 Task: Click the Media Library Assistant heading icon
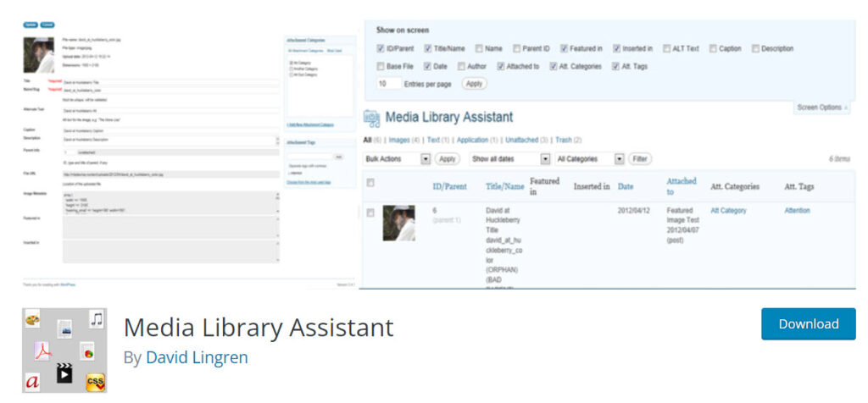371,118
